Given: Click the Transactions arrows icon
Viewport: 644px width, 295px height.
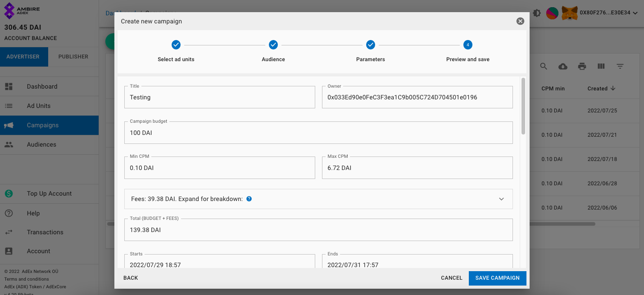Looking at the screenshot, I should 9,232.
